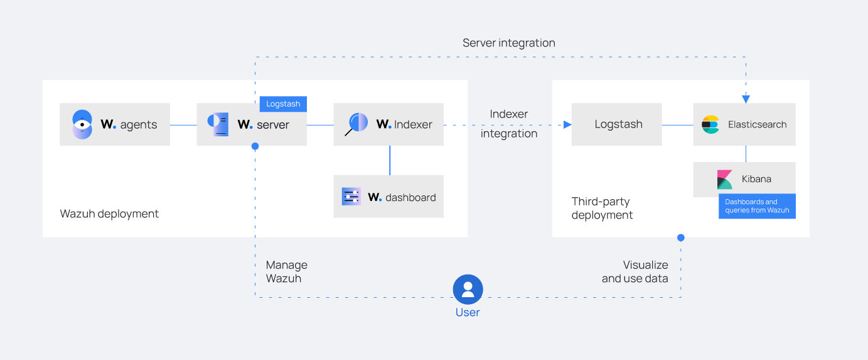Click the Wazuh W logo in server box
Viewport: 868px width, 360px height.
pyautogui.click(x=245, y=124)
